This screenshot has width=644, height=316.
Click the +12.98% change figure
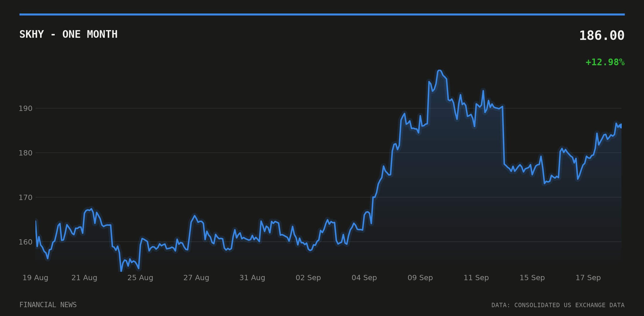pyautogui.click(x=605, y=62)
